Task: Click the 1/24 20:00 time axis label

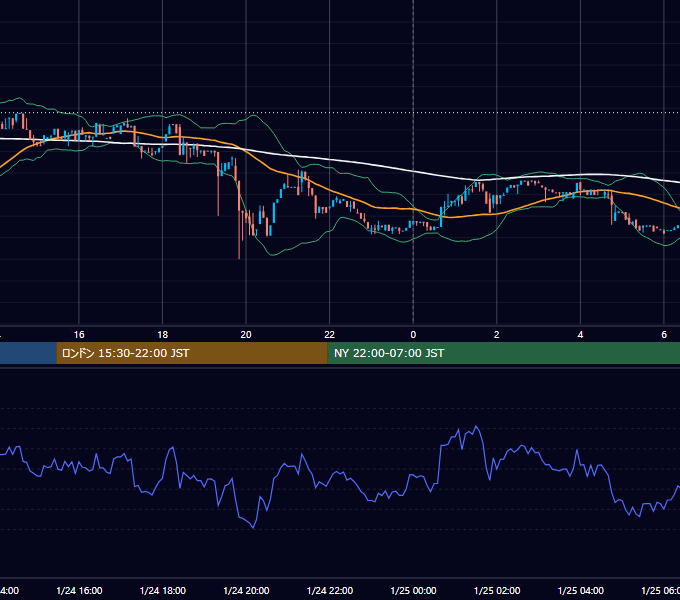Action: click(246, 590)
